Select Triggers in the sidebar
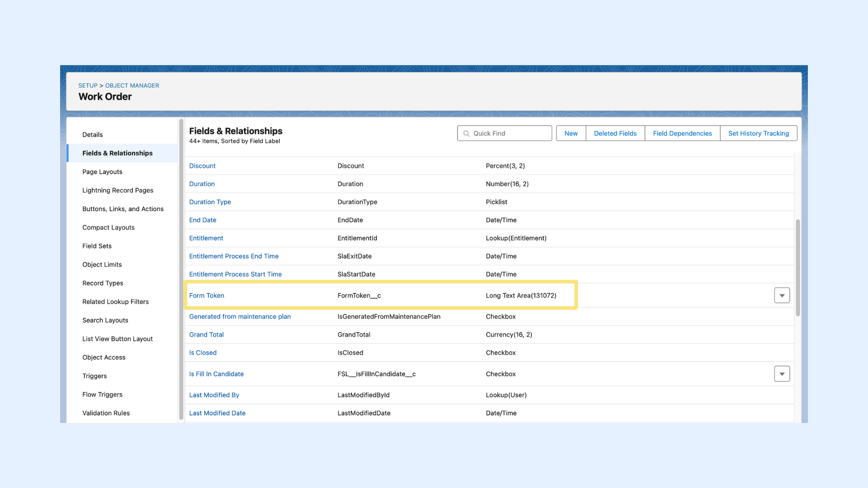Screen dimensions: 868x488 pyautogui.click(x=94, y=376)
